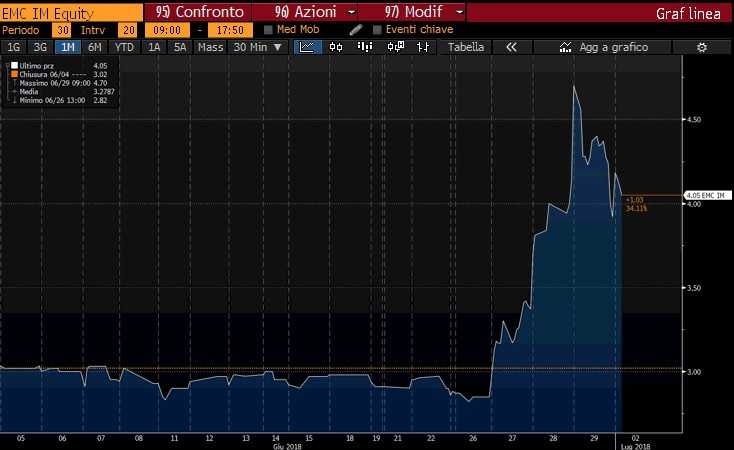Select candle chart with volume box icon
The width and height of the screenshot is (734, 450).
tap(396, 47)
